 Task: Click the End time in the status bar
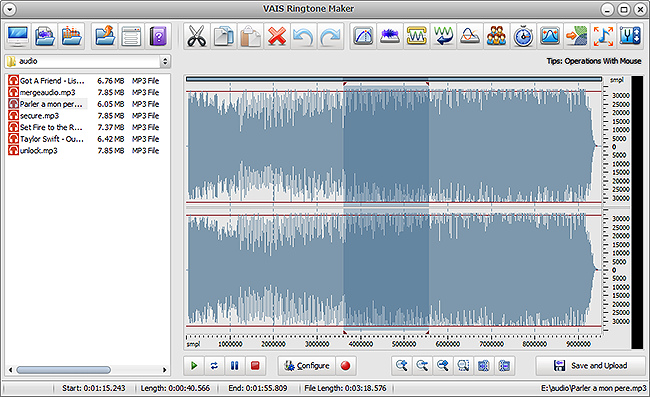point(257,388)
